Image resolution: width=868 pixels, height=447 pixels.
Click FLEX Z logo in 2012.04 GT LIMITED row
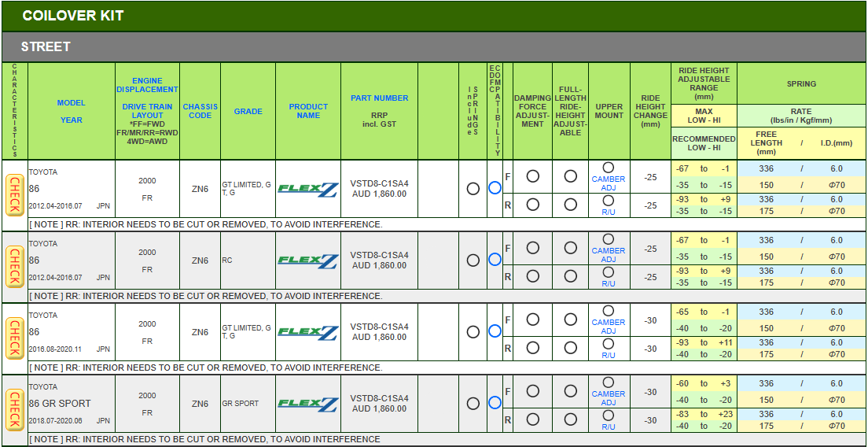click(x=307, y=190)
